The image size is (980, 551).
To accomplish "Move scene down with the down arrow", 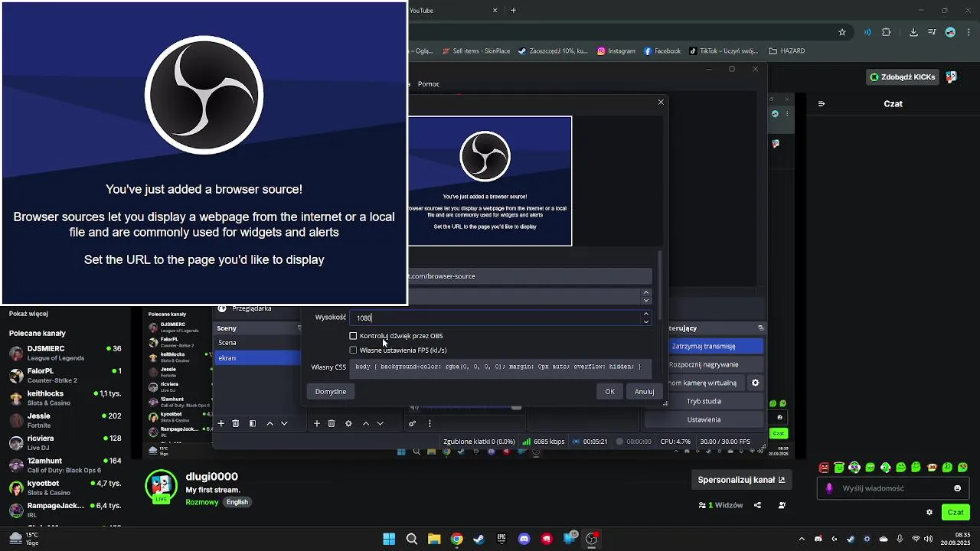I will tap(284, 423).
